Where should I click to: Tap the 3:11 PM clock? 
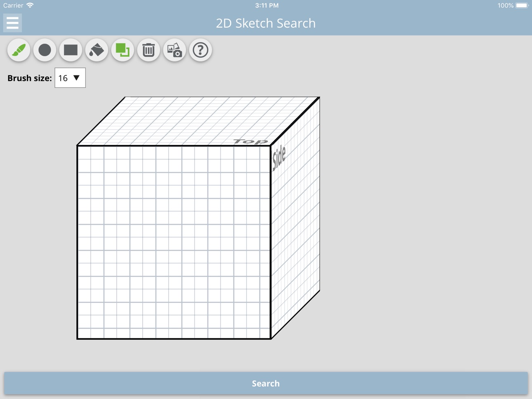[267, 5]
